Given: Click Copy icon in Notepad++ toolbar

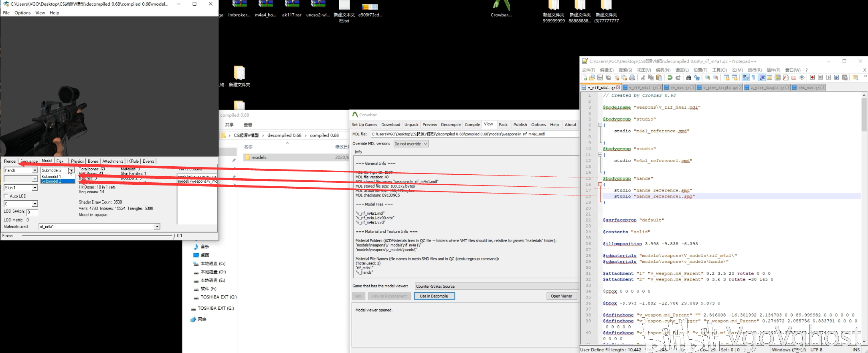Looking at the screenshot, I should [x=651, y=78].
